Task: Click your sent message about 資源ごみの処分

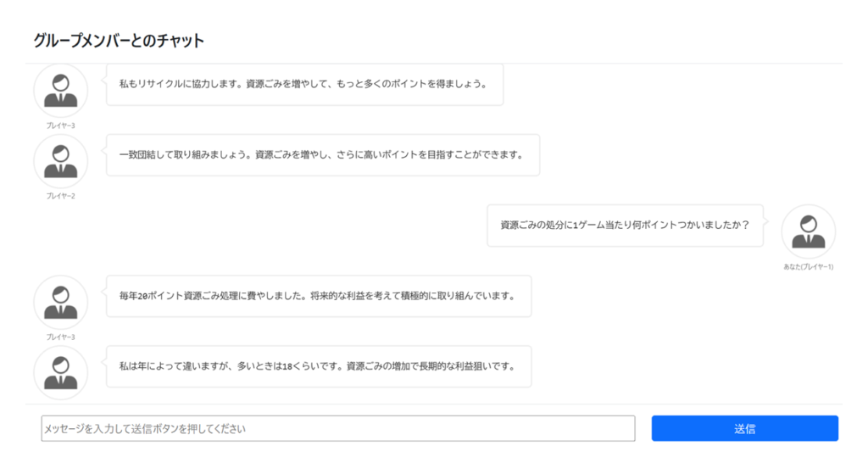Action: (x=625, y=226)
